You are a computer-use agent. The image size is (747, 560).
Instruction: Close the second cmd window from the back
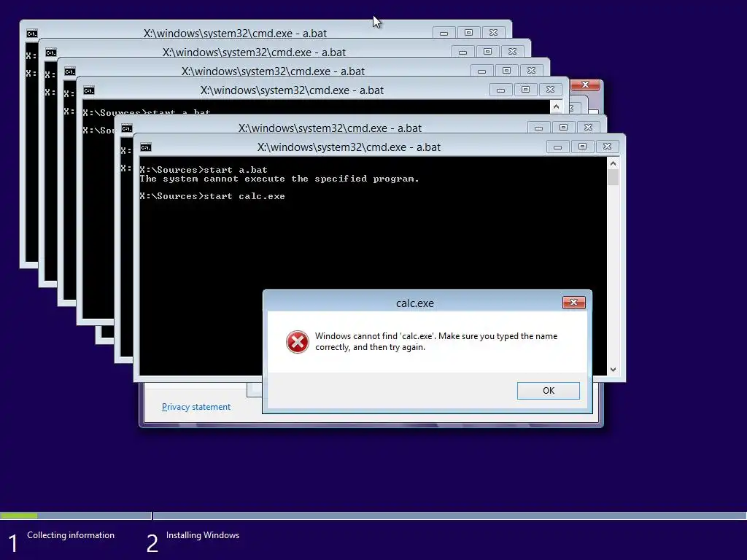[x=512, y=52]
